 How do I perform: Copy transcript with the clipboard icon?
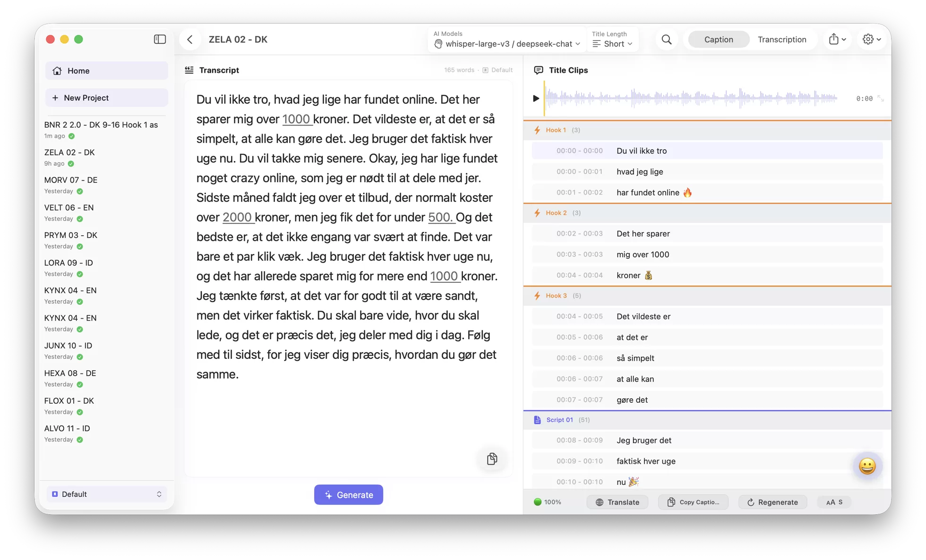(492, 458)
